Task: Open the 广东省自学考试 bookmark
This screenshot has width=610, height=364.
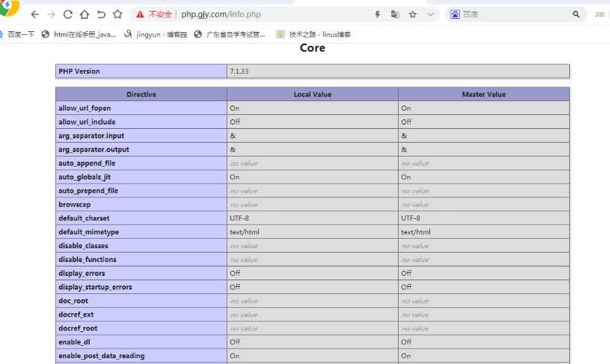Action: pos(230,34)
